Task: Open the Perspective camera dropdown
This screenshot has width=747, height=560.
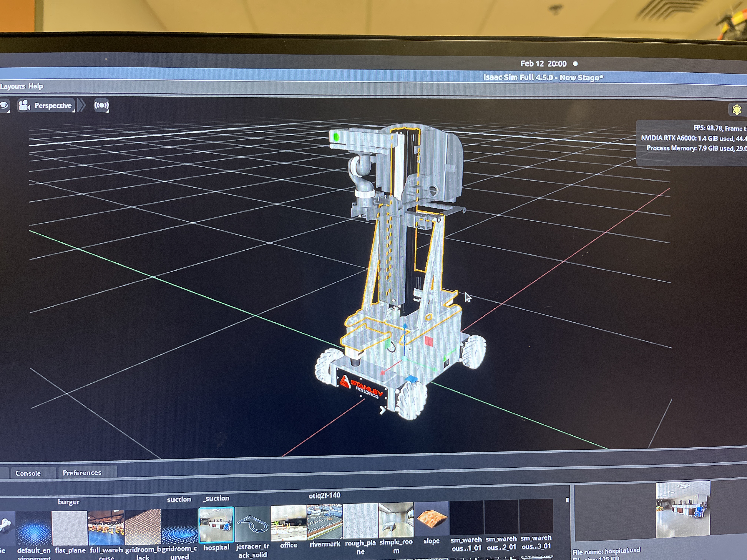Action: (53, 106)
